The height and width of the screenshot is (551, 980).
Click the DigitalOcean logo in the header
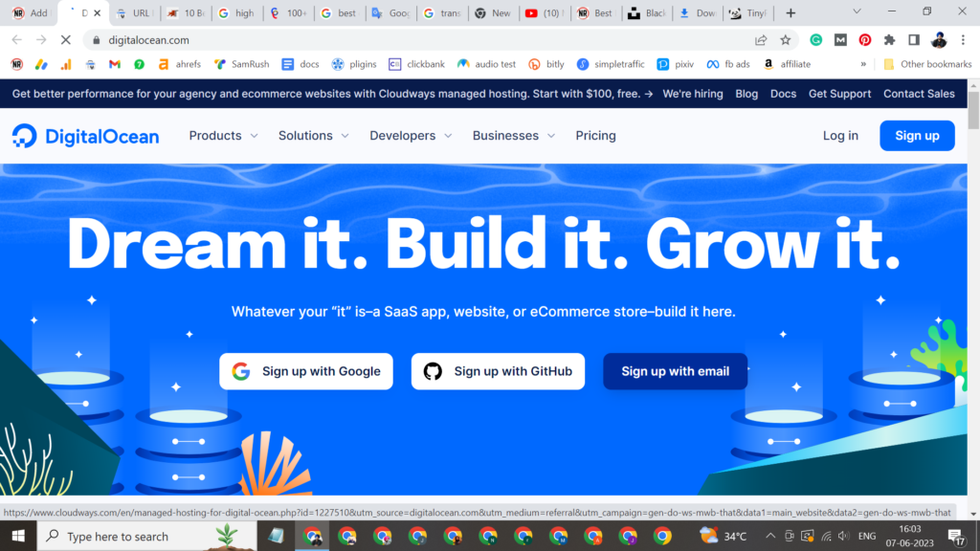(86, 136)
